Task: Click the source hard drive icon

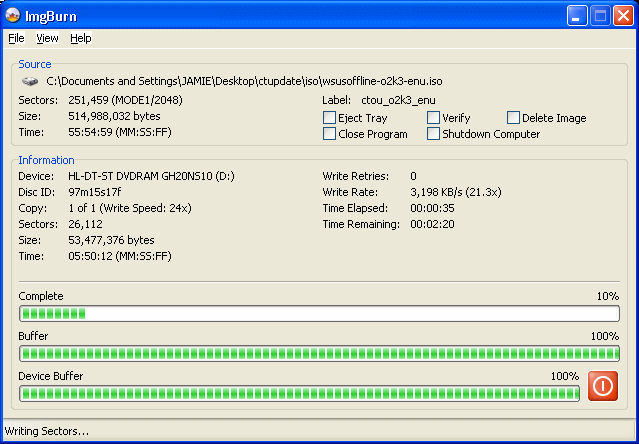Action: [30, 81]
